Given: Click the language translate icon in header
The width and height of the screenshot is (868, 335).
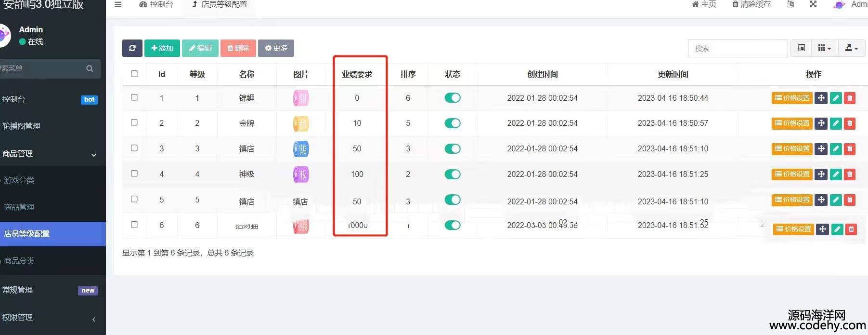Looking at the screenshot, I should pyautogui.click(x=790, y=4).
